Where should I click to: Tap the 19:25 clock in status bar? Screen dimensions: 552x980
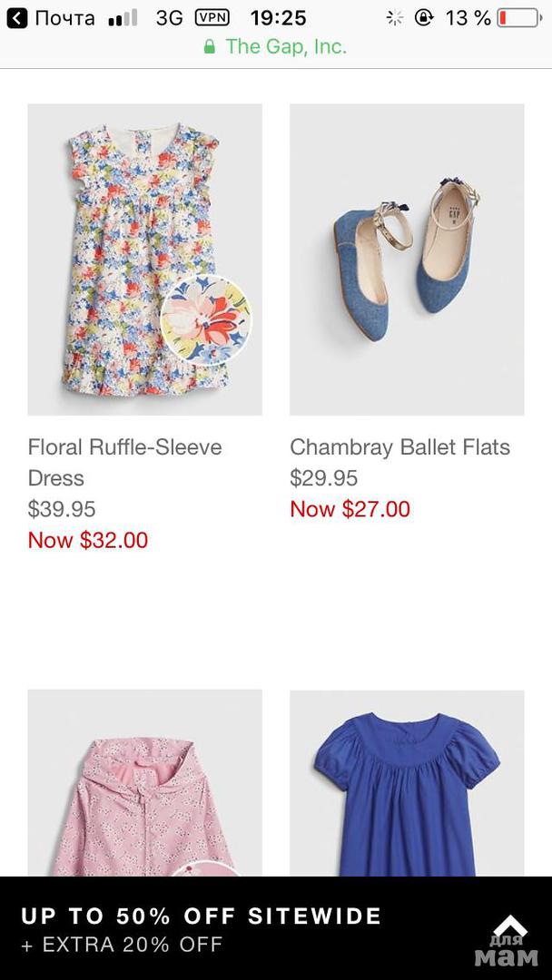coord(278,18)
